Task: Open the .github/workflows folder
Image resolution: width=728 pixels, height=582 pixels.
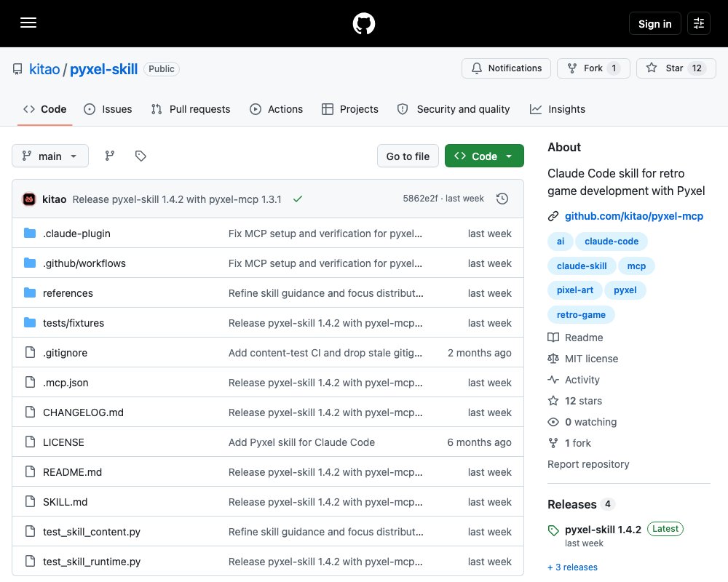Action: coord(84,263)
